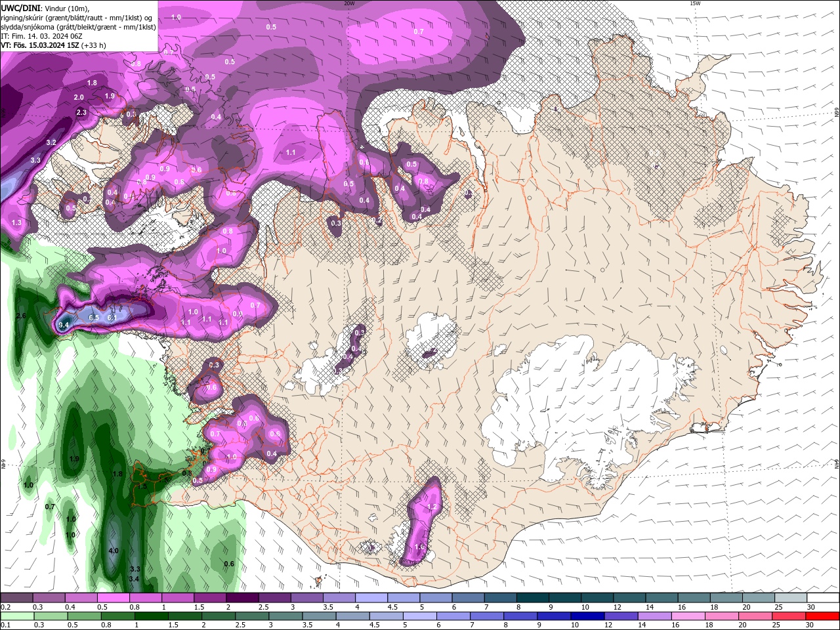Click the "1.6" value in the southern snow patch
The height and width of the screenshot is (630, 840).
420,547
